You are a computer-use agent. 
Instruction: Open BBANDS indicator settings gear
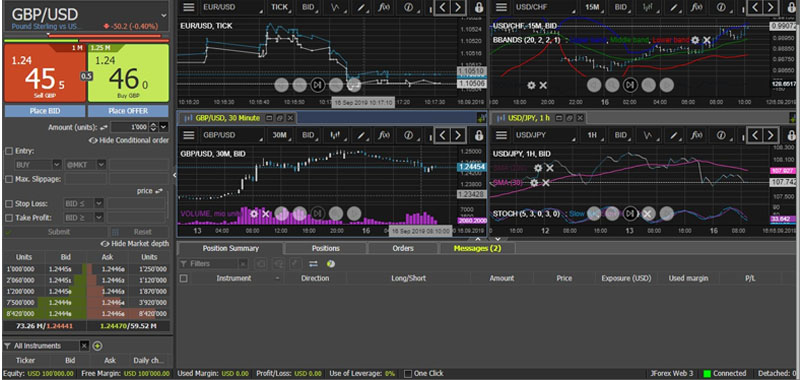point(695,40)
